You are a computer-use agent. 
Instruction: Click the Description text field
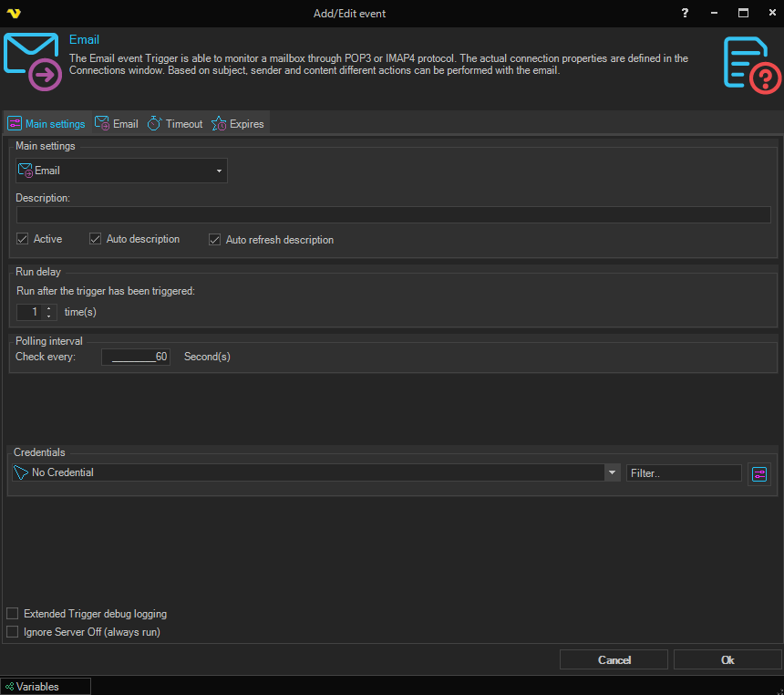tap(393, 215)
